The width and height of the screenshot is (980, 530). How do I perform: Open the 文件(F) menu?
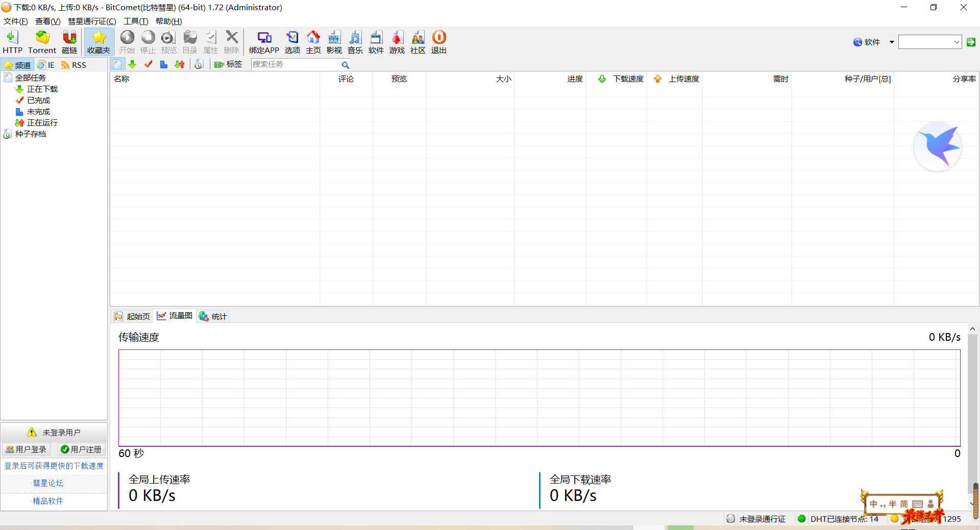[16, 21]
